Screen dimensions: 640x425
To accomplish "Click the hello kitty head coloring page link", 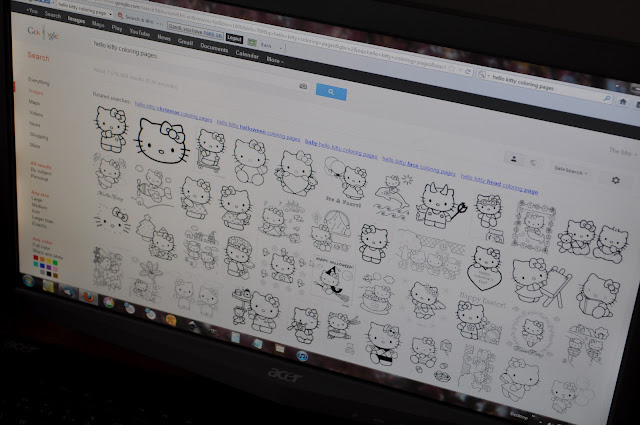I will point(499,183).
